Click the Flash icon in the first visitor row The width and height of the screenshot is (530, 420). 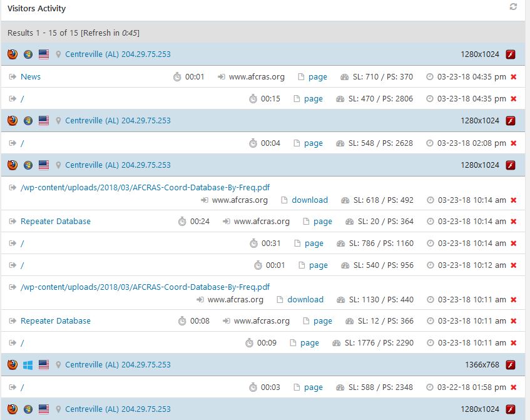[510, 54]
